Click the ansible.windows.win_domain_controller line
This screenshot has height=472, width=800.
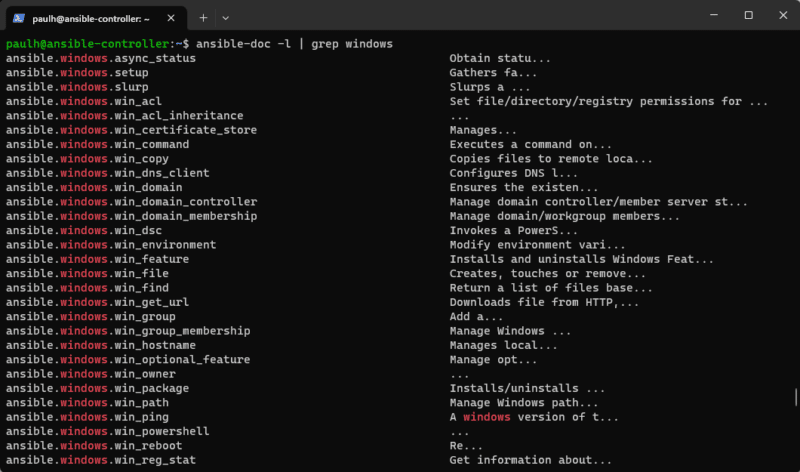pyautogui.click(x=131, y=202)
